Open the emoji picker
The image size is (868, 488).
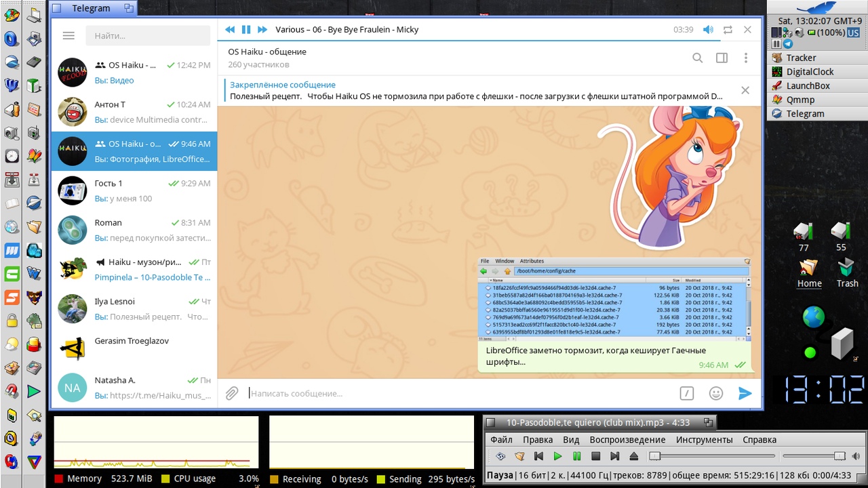(715, 393)
